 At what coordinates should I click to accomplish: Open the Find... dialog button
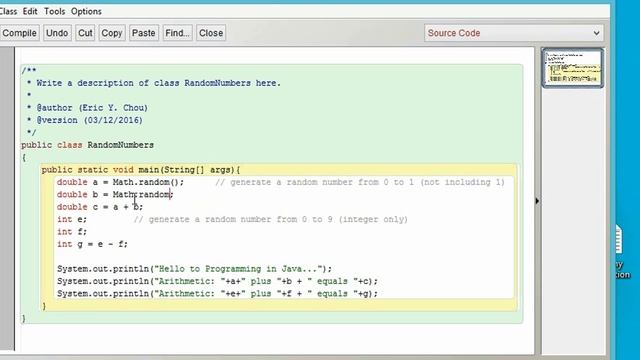click(177, 33)
